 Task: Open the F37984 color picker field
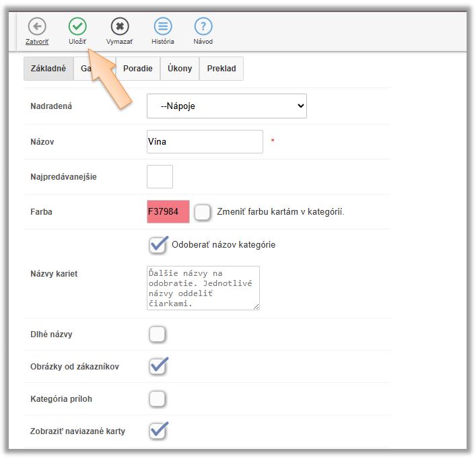pyautogui.click(x=168, y=211)
